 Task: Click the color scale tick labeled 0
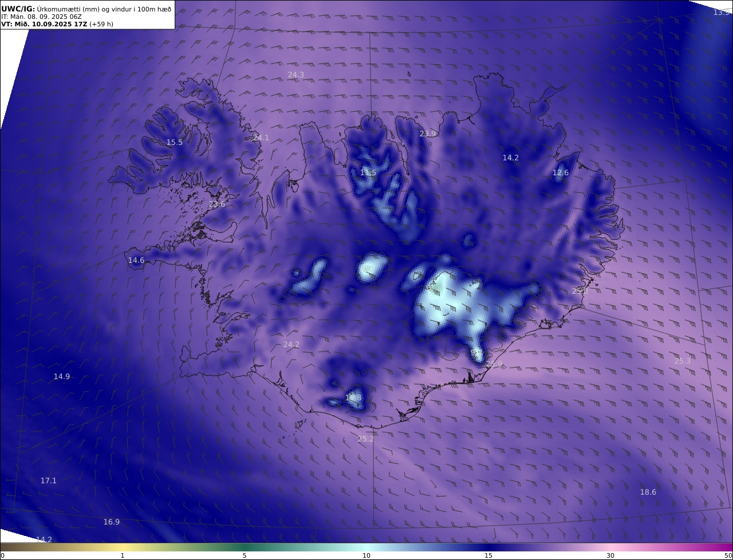click(x=2, y=555)
